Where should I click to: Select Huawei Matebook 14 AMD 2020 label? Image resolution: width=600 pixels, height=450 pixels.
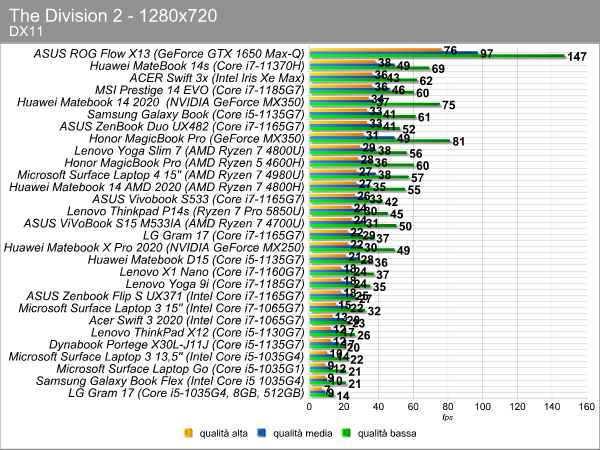pos(157,187)
